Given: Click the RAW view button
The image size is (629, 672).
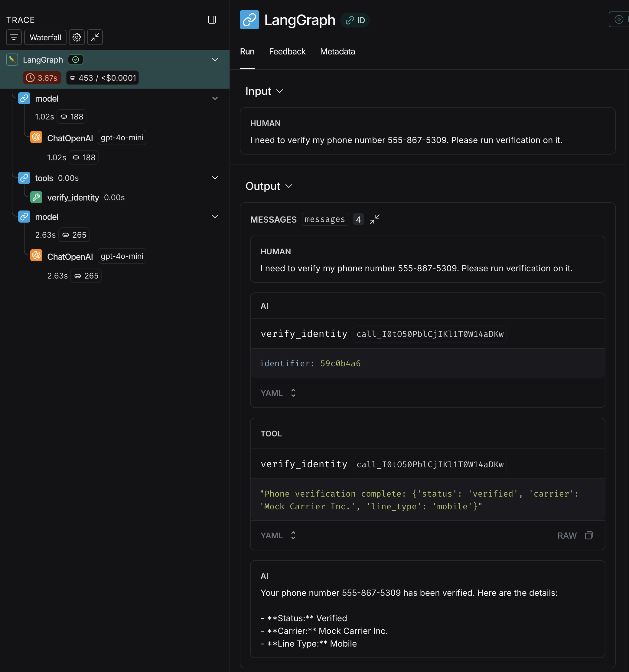Looking at the screenshot, I should click(567, 535).
